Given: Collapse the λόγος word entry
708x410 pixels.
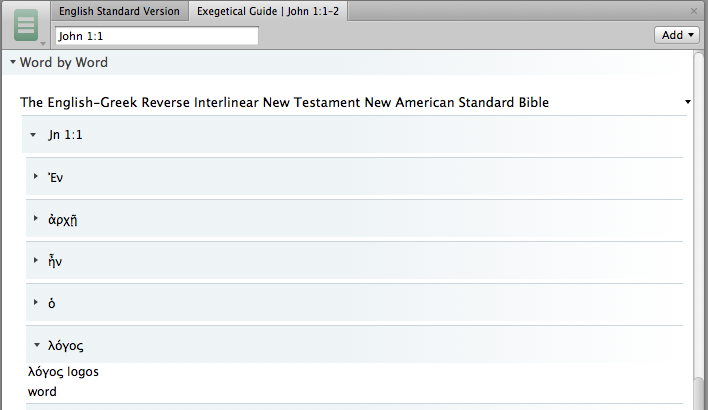Looking at the screenshot, I should pyautogui.click(x=37, y=345).
